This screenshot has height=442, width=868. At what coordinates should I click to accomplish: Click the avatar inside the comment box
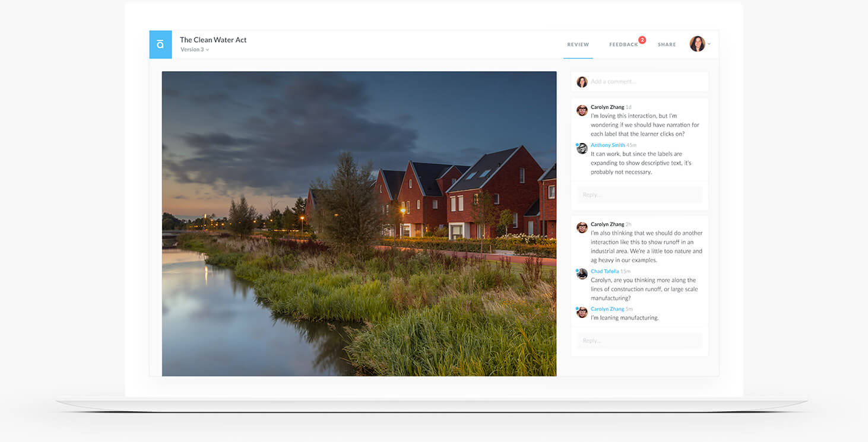tap(582, 82)
